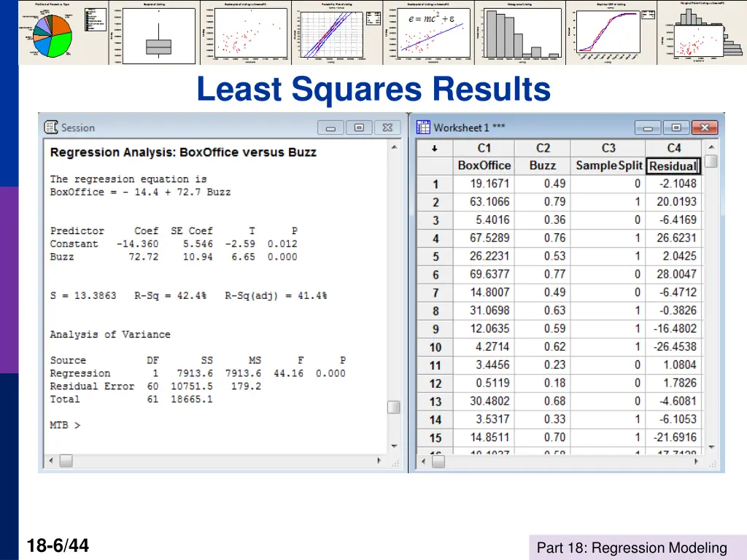747x560 pixels.
Task: Maximize the Worksheet 1 window
Action: tap(676, 128)
